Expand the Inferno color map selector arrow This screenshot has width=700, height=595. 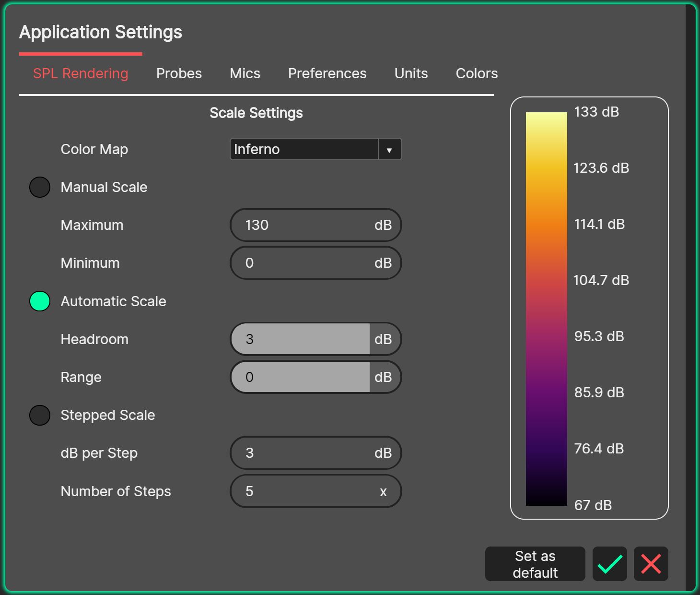(389, 149)
